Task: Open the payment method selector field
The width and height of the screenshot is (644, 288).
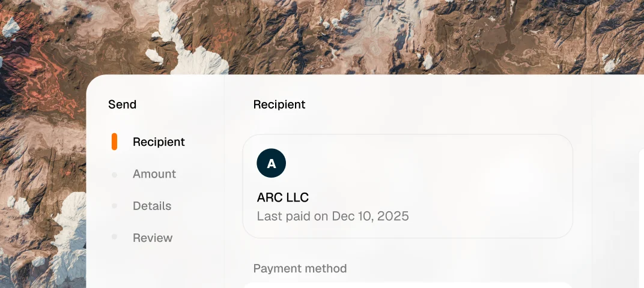Action: pos(407,285)
